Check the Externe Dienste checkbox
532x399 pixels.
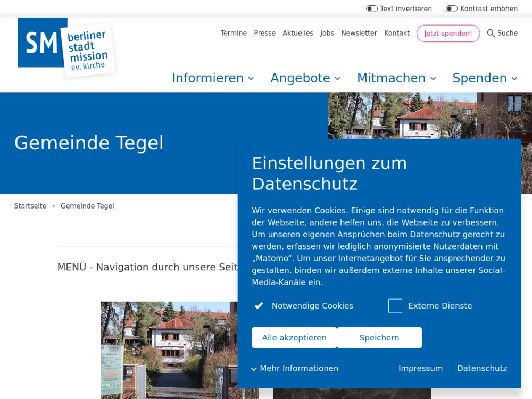[x=395, y=306]
